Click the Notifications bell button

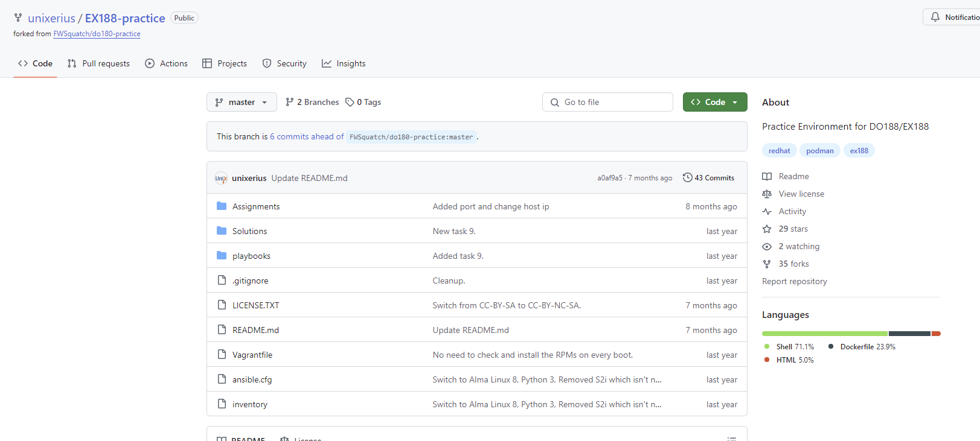pos(952,17)
